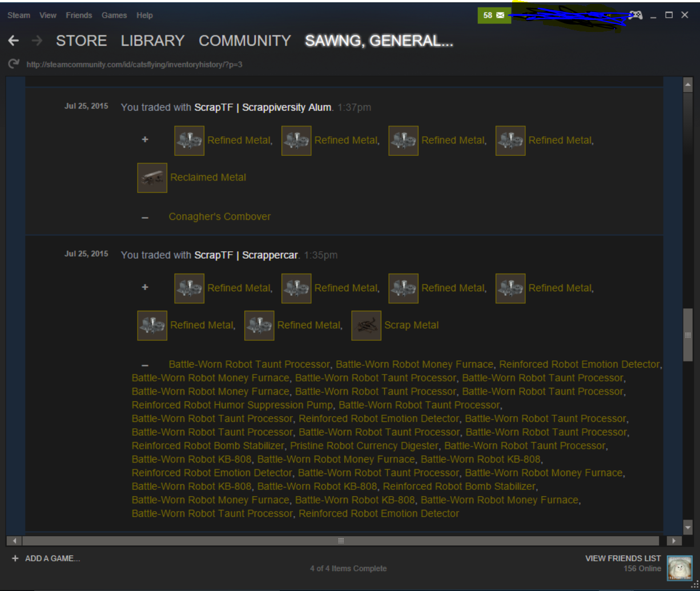The image size is (700, 591).
Task: Click the Scrap Metal item icon
Action: pos(366,325)
